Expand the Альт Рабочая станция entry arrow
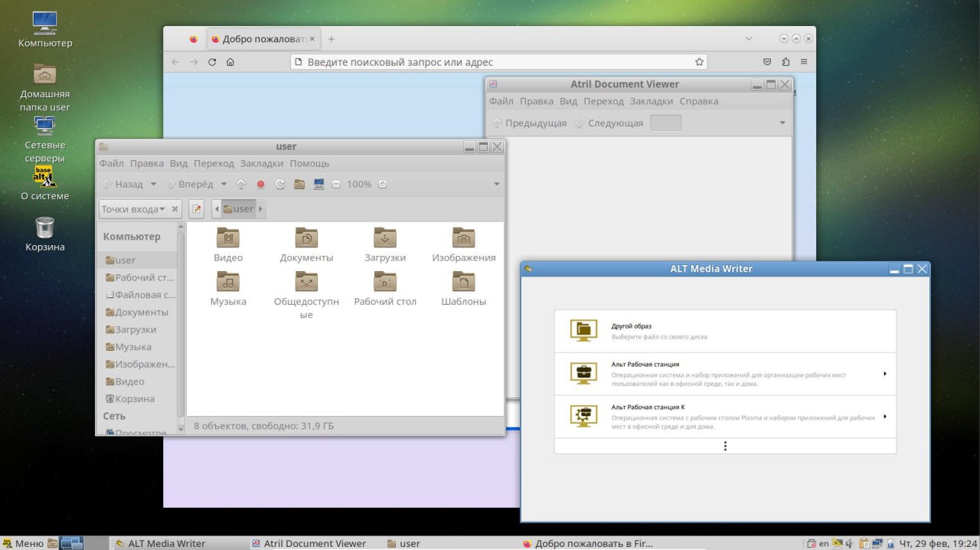The width and height of the screenshot is (980, 550). [x=885, y=374]
